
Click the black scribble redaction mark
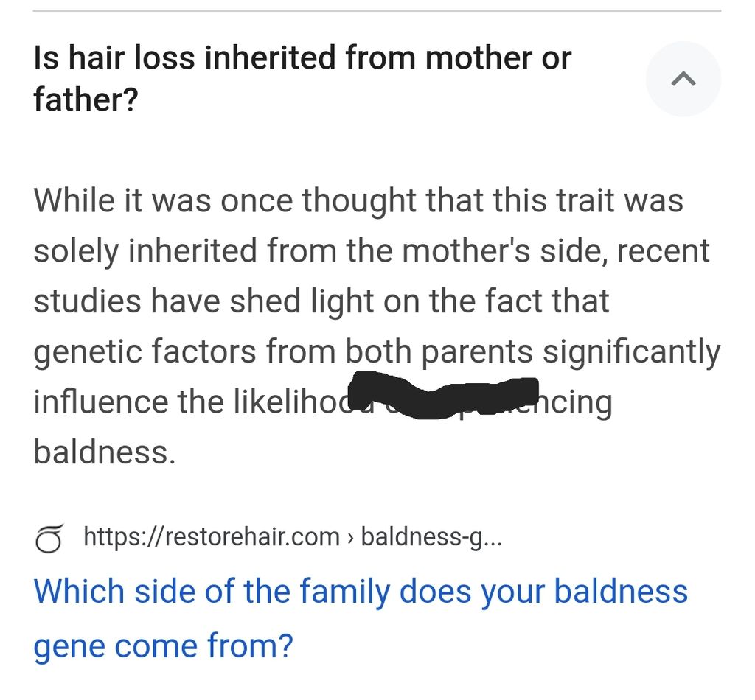(x=443, y=395)
